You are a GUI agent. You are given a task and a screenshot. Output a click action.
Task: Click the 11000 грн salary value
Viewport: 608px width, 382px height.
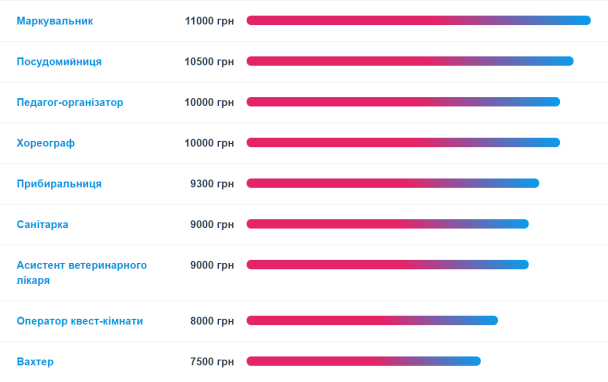[209, 21]
